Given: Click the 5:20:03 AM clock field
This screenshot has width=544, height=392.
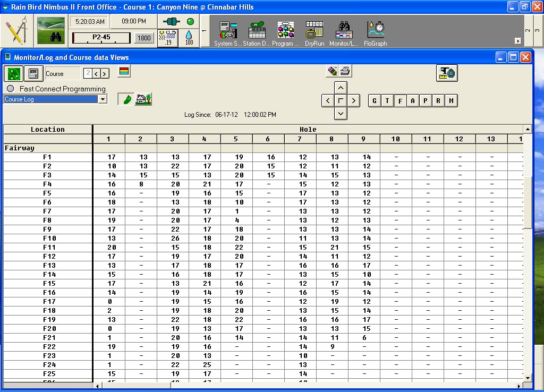Looking at the screenshot, I should [x=90, y=21].
